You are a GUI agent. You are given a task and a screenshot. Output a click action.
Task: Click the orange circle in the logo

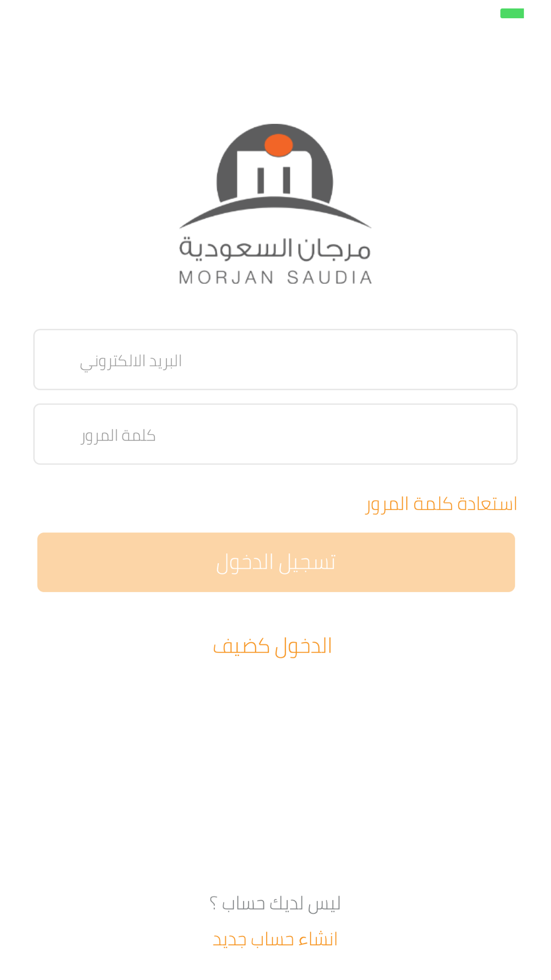tap(278, 145)
